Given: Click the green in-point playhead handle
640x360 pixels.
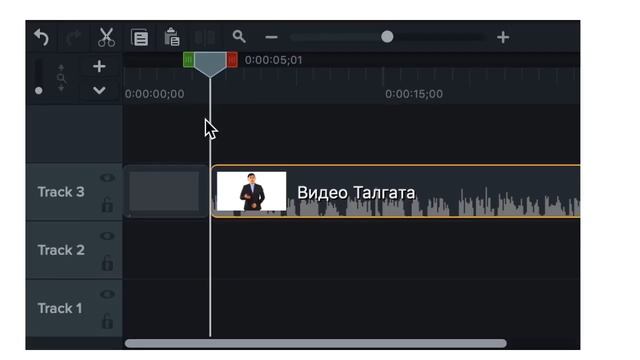Looking at the screenshot, I should pyautogui.click(x=189, y=60).
